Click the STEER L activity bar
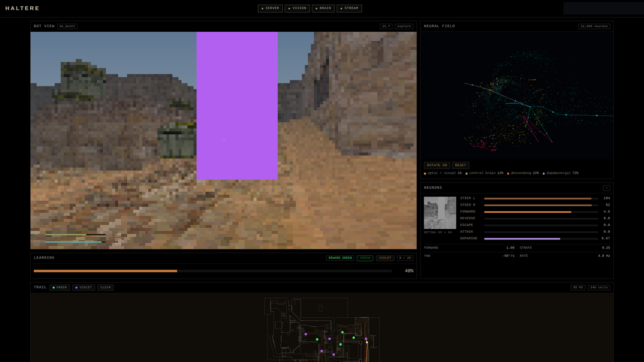The height and width of the screenshot is (362, 644). (541, 199)
